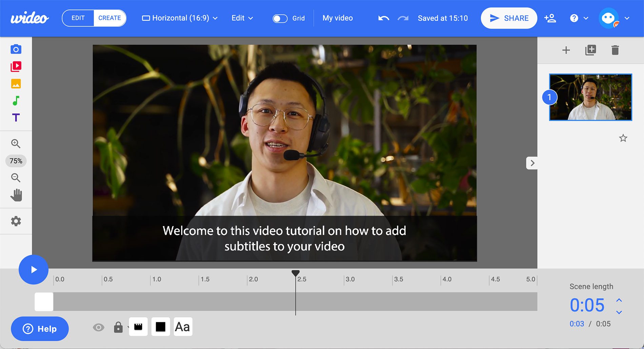Select the camera/image capture tool

[x=16, y=49]
